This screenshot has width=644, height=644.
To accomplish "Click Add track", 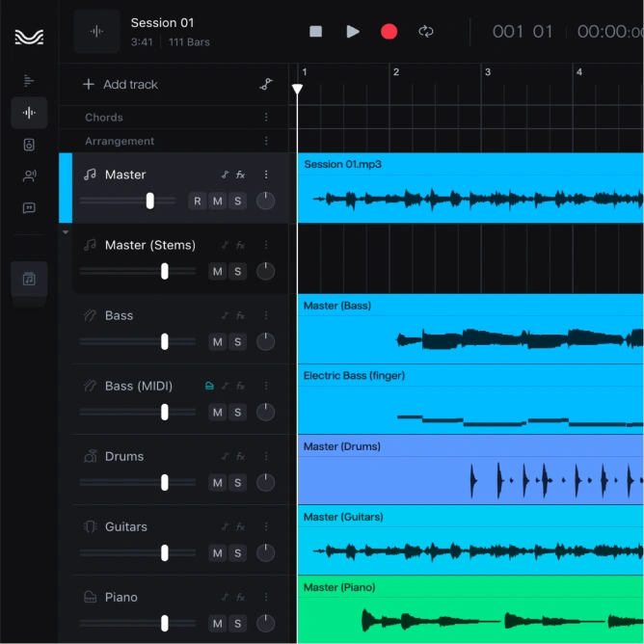I will 121,85.
